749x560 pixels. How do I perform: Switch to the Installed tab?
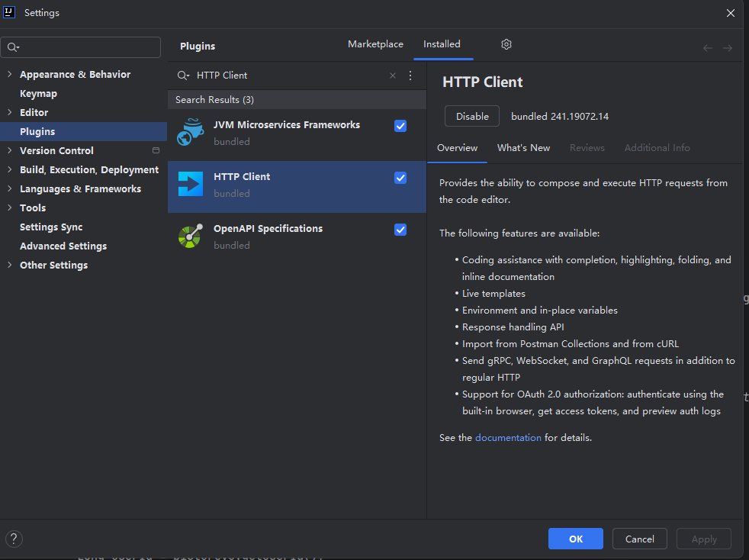tap(442, 44)
